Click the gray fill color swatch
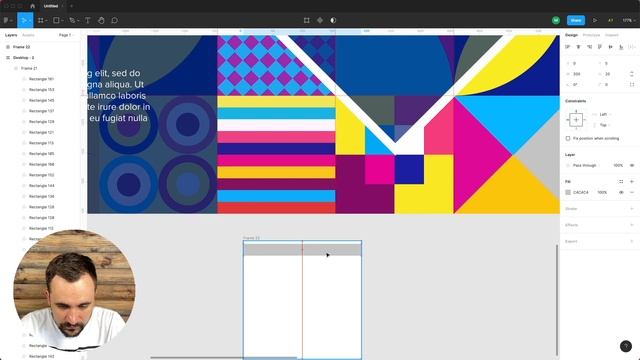 pos(568,192)
